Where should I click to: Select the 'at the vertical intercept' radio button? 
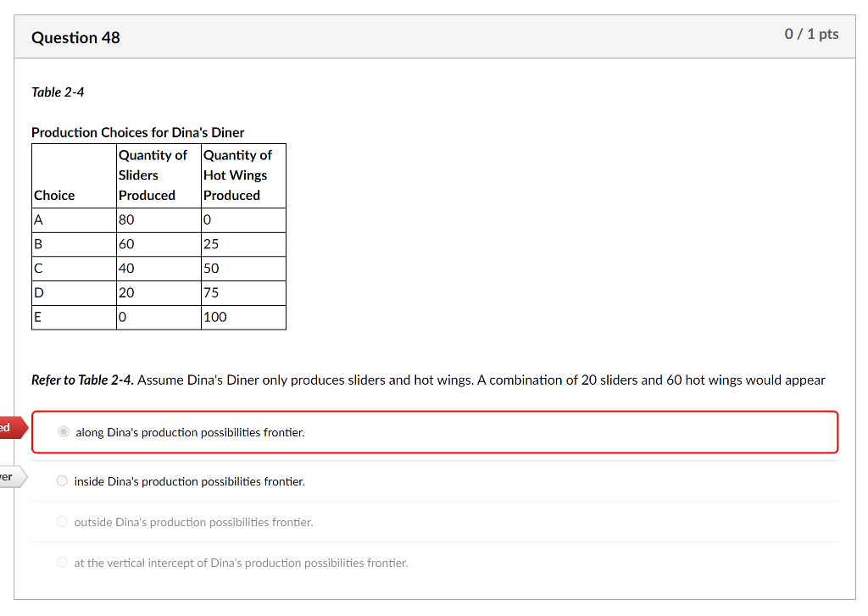[x=62, y=563]
